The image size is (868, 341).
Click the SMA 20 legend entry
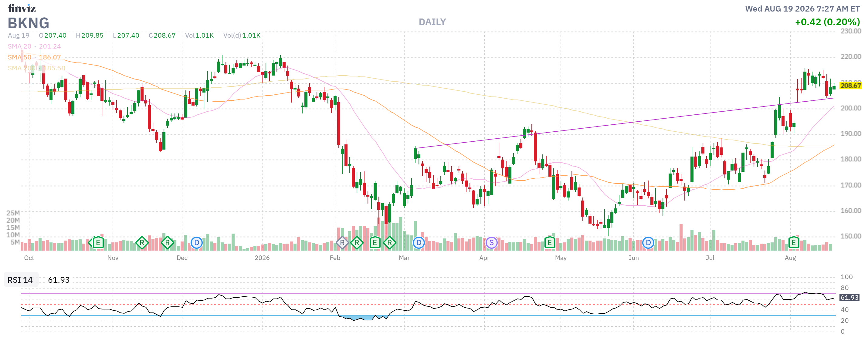(x=34, y=46)
